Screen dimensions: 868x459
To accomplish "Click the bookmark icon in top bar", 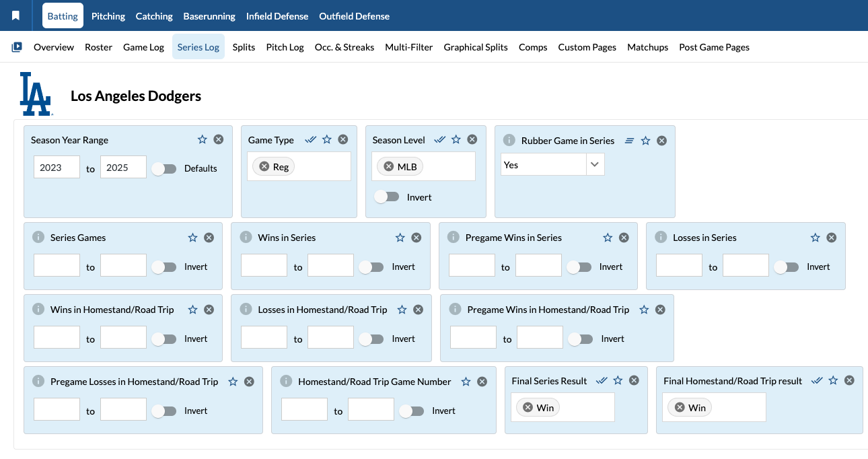I will (x=16, y=15).
